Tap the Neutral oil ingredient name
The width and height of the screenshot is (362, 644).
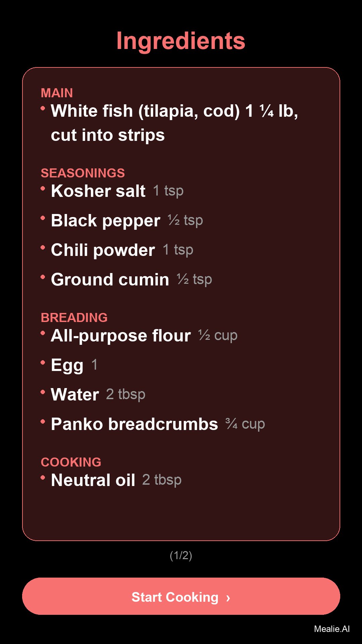pos(93,480)
